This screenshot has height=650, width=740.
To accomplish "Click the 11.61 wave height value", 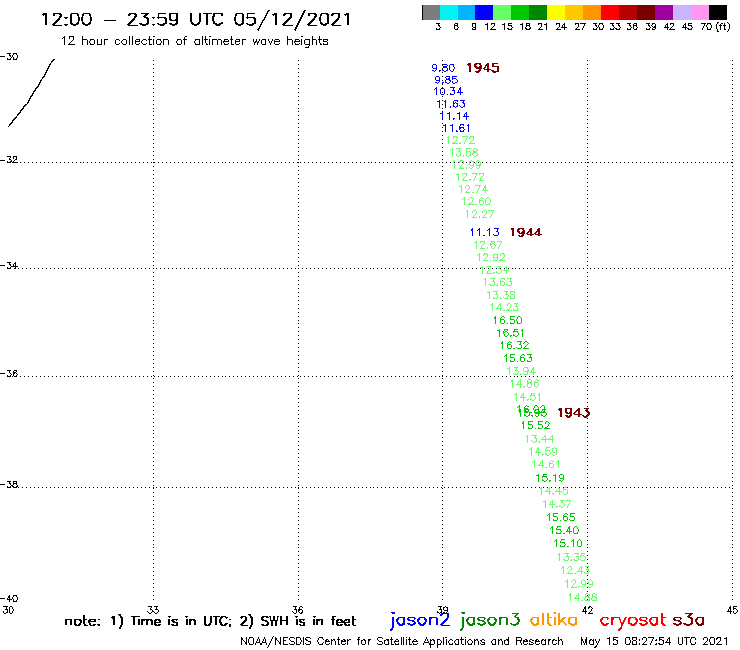I will pos(456,128).
